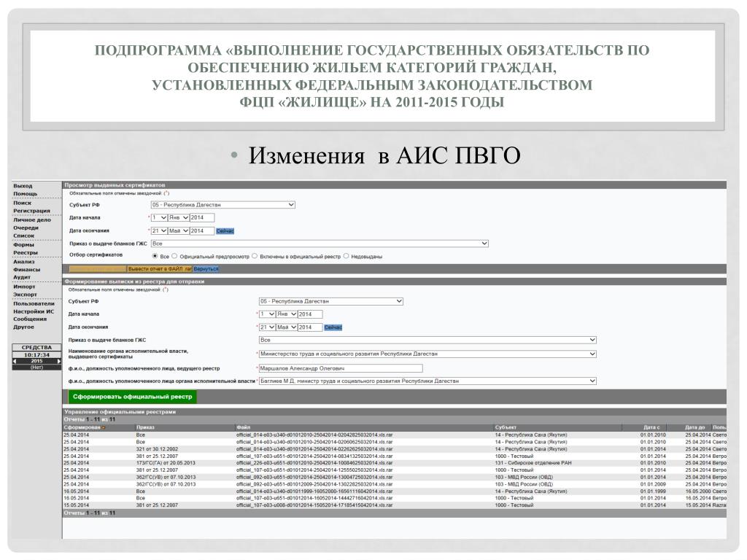Click start year 2014 field in certificates view
Image resolution: width=747 pixels, height=560 pixels.
(202, 217)
